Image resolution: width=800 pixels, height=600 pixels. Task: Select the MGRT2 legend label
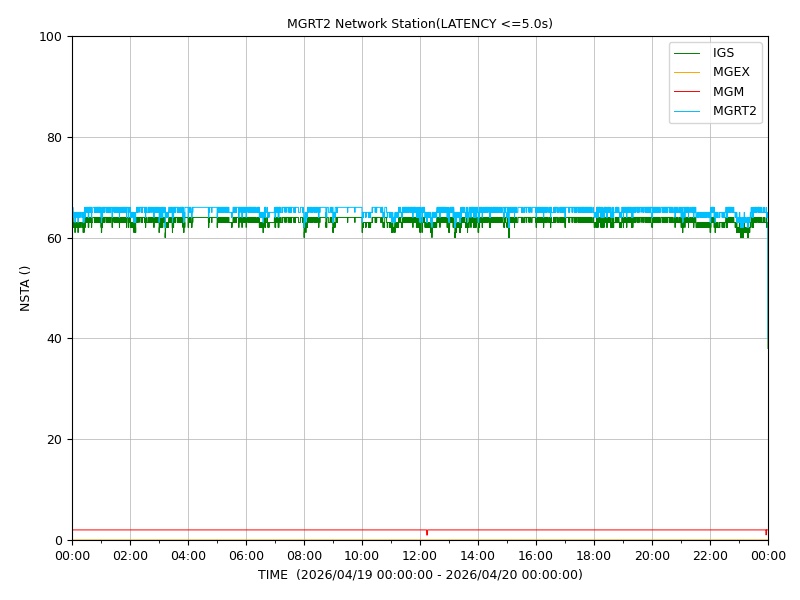point(735,111)
